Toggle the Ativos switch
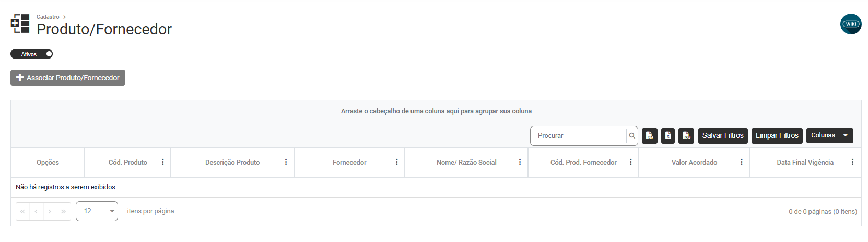868x242 pixels. tap(32, 54)
